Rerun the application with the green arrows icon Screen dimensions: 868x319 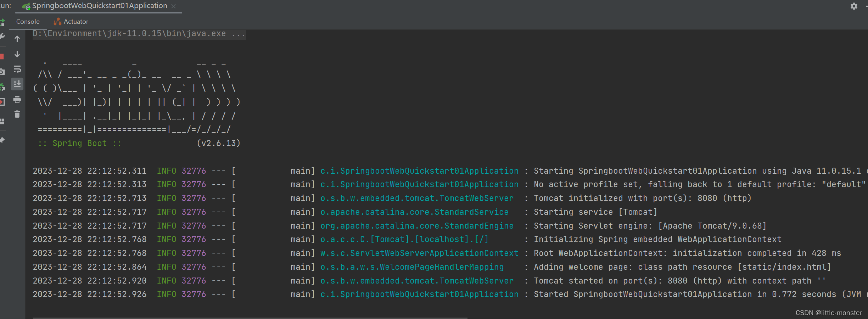click(2, 22)
